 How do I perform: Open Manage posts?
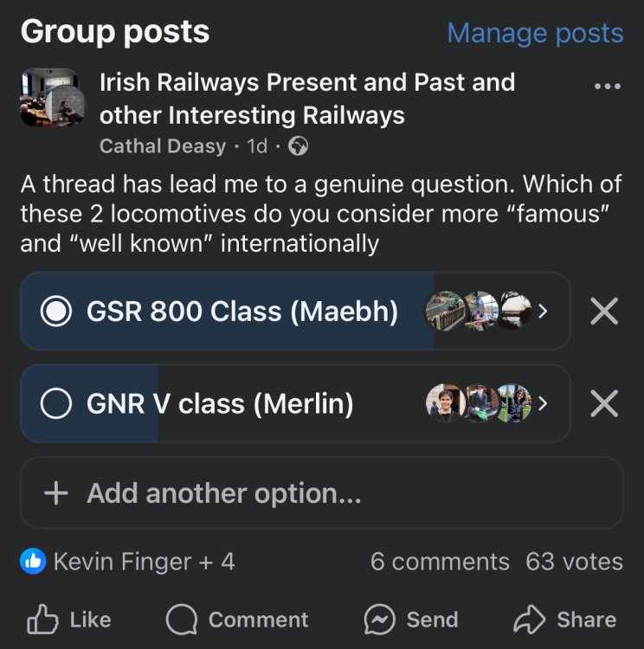(x=535, y=33)
